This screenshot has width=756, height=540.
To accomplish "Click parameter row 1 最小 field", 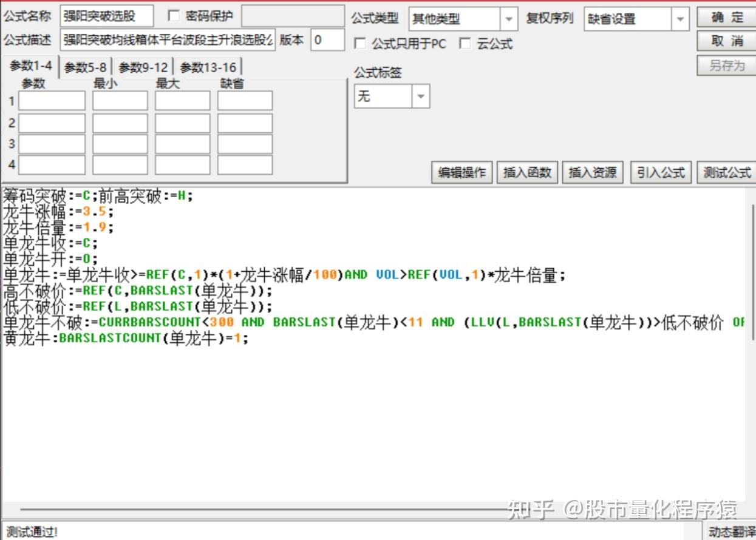I will [120, 101].
